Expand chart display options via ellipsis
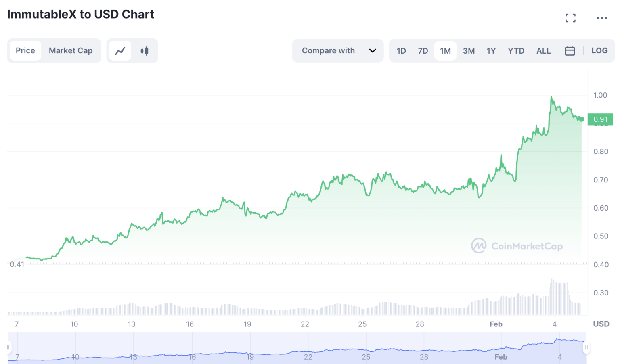The image size is (620, 364). [602, 18]
